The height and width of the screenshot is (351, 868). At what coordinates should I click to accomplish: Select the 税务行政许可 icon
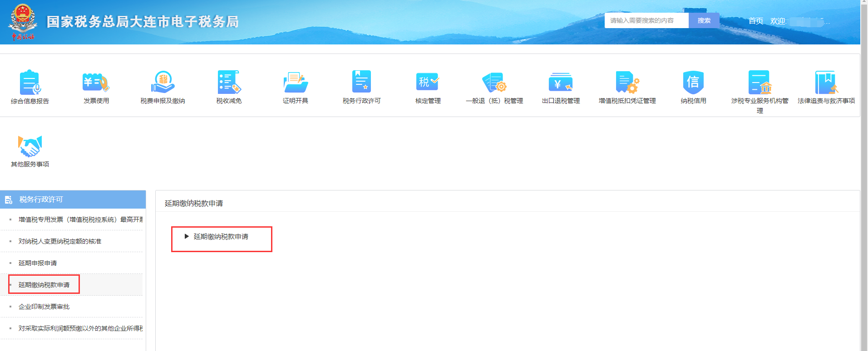pos(362,82)
